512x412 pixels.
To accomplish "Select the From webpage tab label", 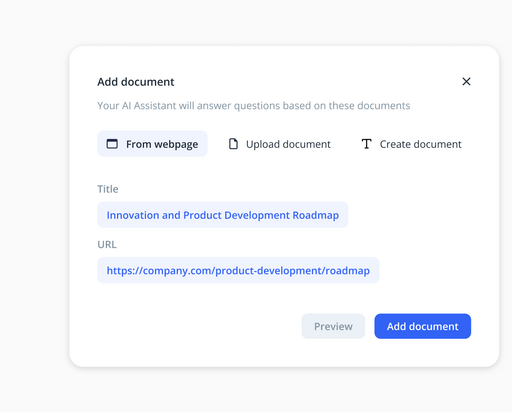I will pyautogui.click(x=162, y=144).
